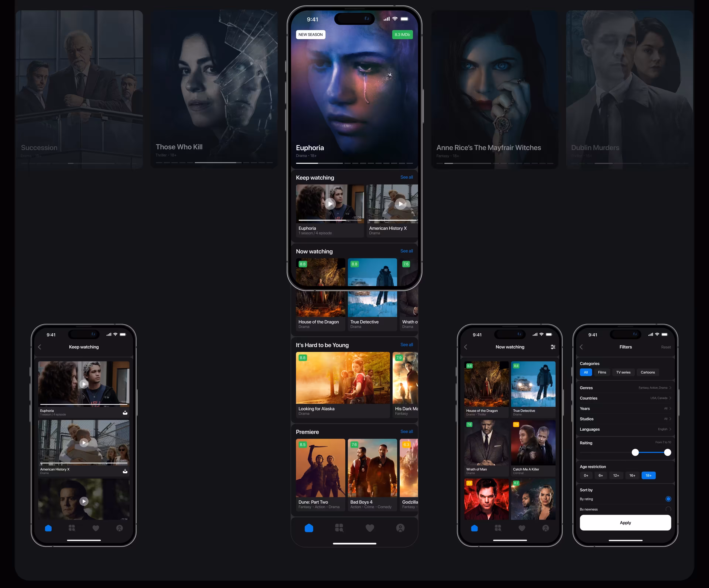Viewport: 709px width, 588px height.
Task: Open Bad Boys 4 card
Action: (372, 474)
